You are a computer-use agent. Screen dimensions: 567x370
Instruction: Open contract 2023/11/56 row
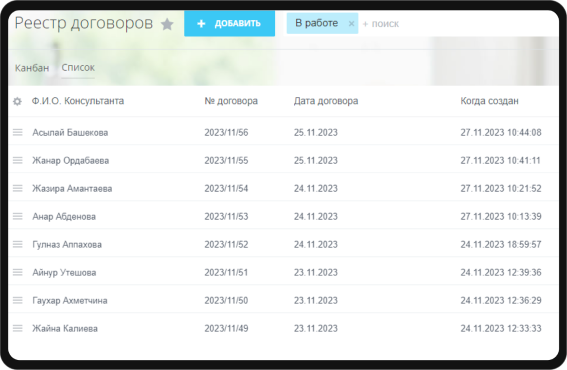(284, 132)
